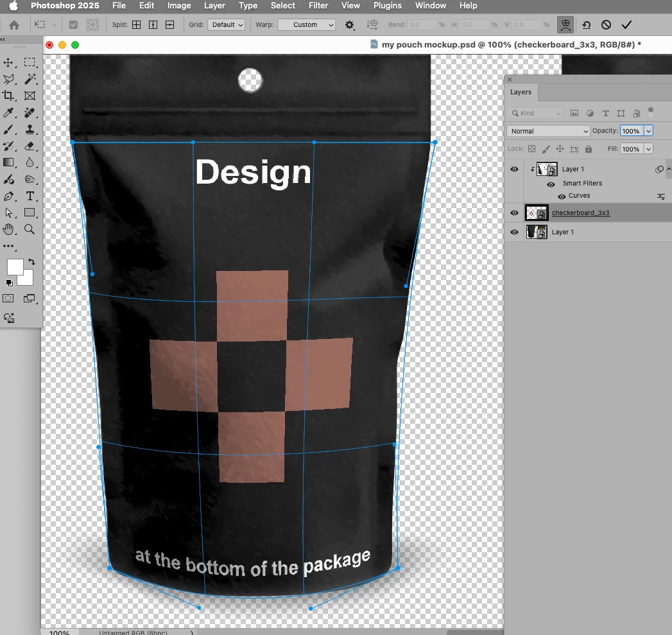Select the Frame tool
This screenshot has width=672, height=635.
click(30, 96)
